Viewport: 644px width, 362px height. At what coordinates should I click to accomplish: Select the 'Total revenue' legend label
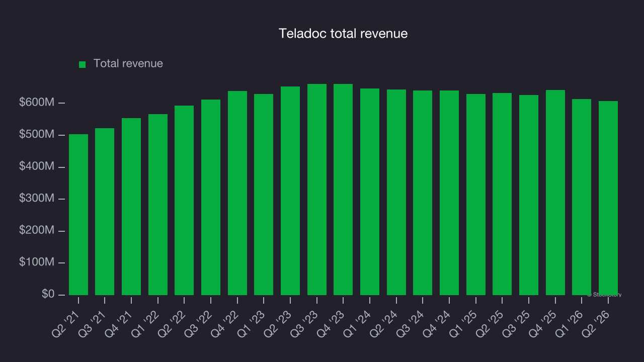click(128, 64)
